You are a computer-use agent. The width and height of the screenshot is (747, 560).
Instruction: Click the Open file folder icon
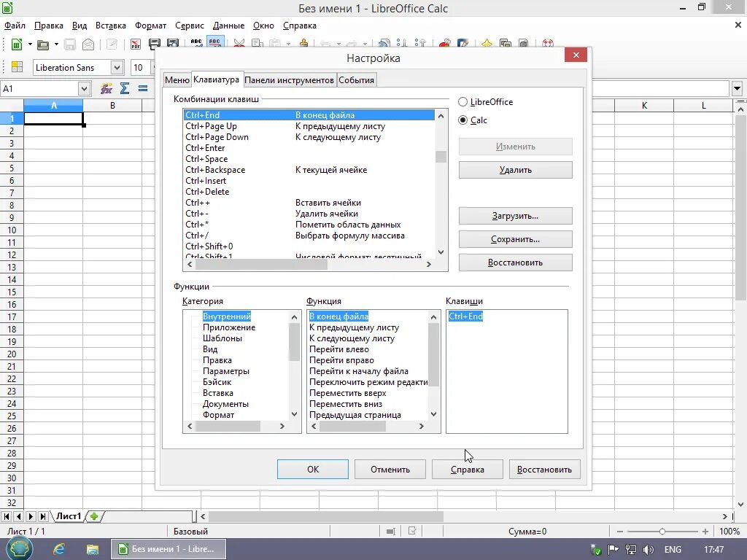[x=43, y=44]
